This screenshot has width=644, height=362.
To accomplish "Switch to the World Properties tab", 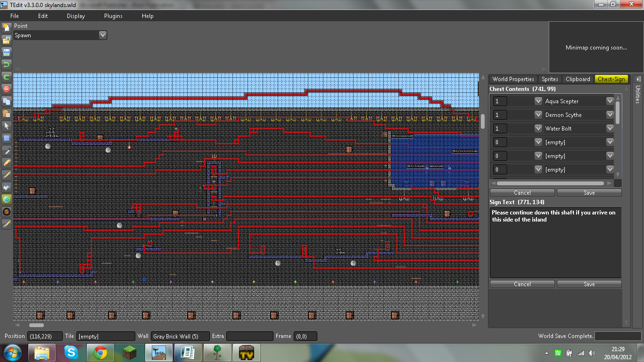I will pos(513,79).
